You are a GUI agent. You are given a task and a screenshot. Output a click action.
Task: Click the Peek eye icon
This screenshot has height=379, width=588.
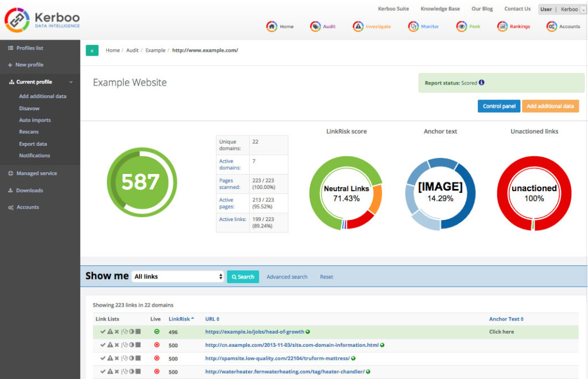point(461,26)
